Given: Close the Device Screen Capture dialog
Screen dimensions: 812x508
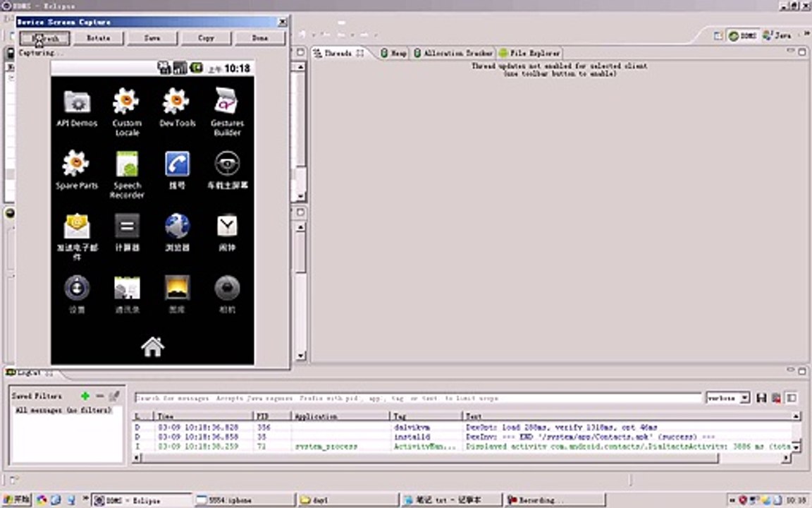Looking at the screenshot, I should click(x=282, y=22).
